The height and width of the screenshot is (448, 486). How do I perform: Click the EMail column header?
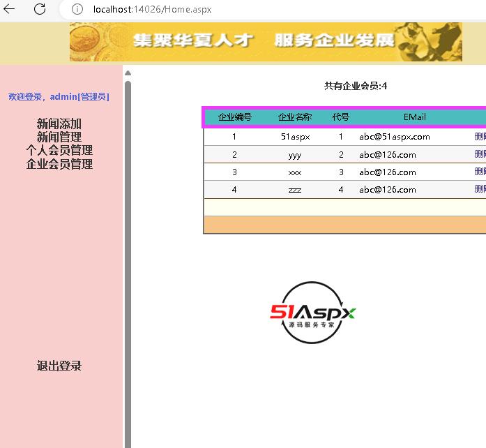pyautogui.click(x=414, y=117)
